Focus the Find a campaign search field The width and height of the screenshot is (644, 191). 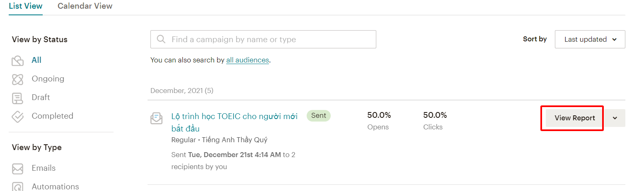(x=263, y=39)
